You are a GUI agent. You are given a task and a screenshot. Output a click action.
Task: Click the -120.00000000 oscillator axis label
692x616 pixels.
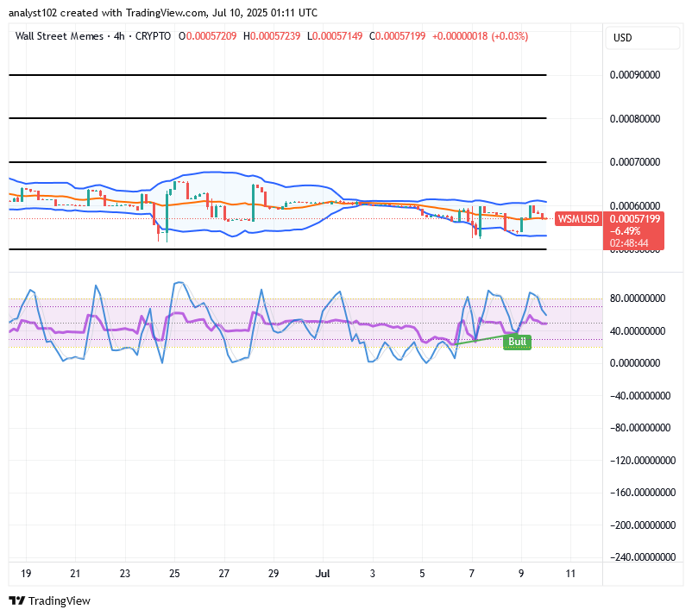click(643, 461)
